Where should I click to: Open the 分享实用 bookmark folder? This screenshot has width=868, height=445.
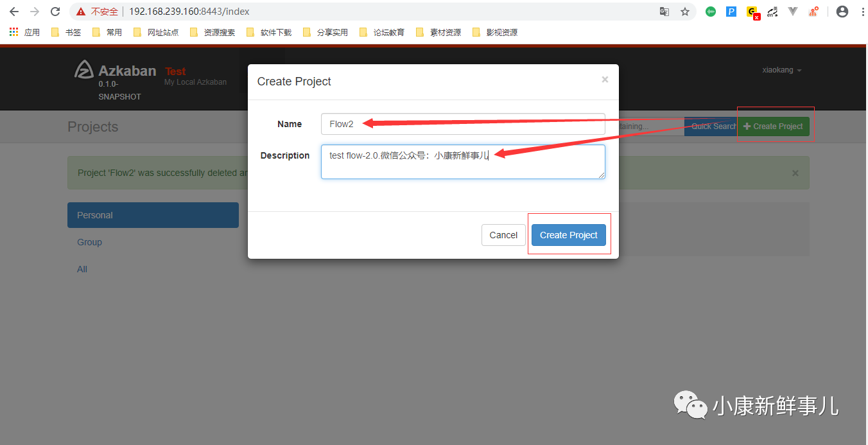point(325,32)
